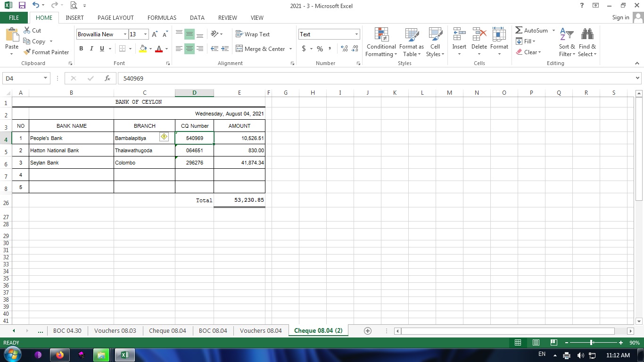Open the Windows Start menu
644x362 pixels.
(12, 354)
